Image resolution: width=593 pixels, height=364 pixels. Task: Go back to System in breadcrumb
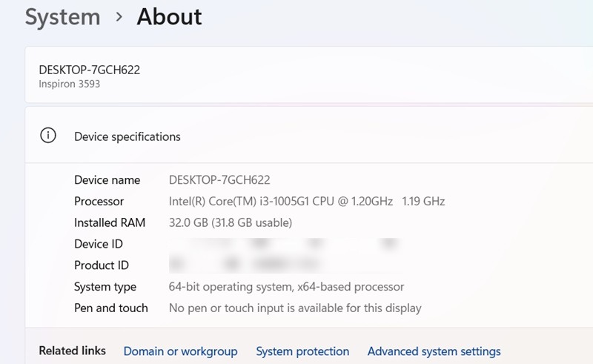tap(62, 17)
